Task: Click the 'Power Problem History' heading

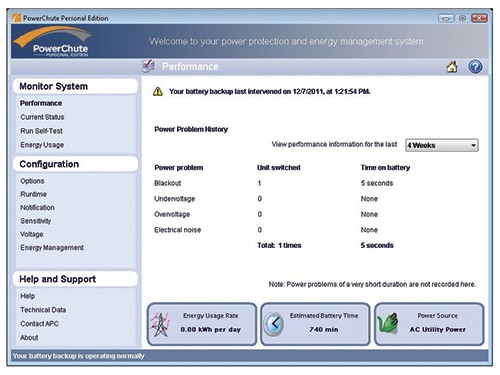Action: click(191, 129)
